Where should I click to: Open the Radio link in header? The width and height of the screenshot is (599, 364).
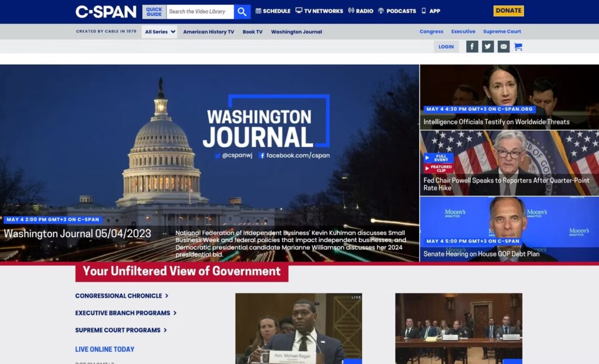360,11
